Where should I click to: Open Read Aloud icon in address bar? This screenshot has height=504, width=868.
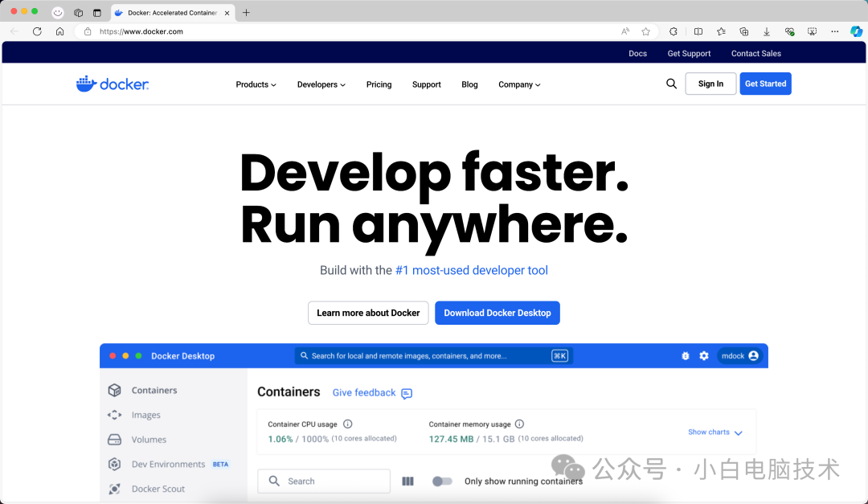[x=625, y=31]
